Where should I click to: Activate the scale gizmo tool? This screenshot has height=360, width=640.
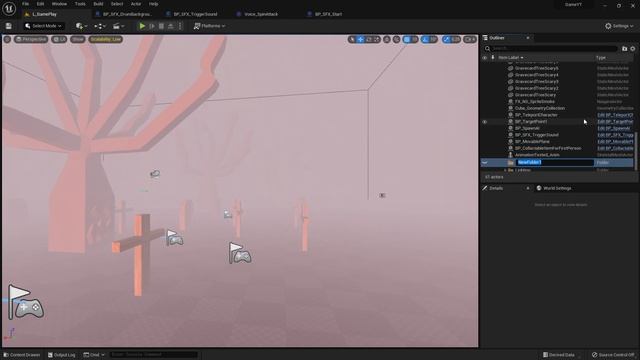(377, 39)
